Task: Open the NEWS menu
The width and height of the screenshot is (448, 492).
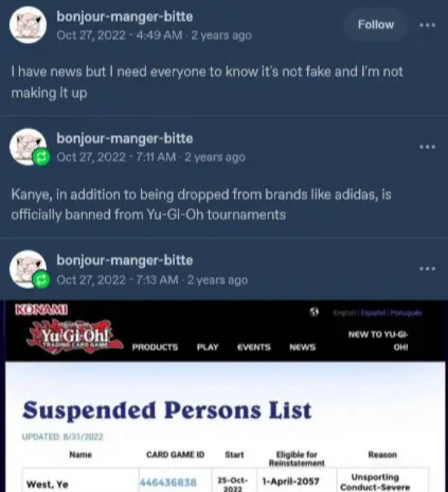Action: click(302, 347)
